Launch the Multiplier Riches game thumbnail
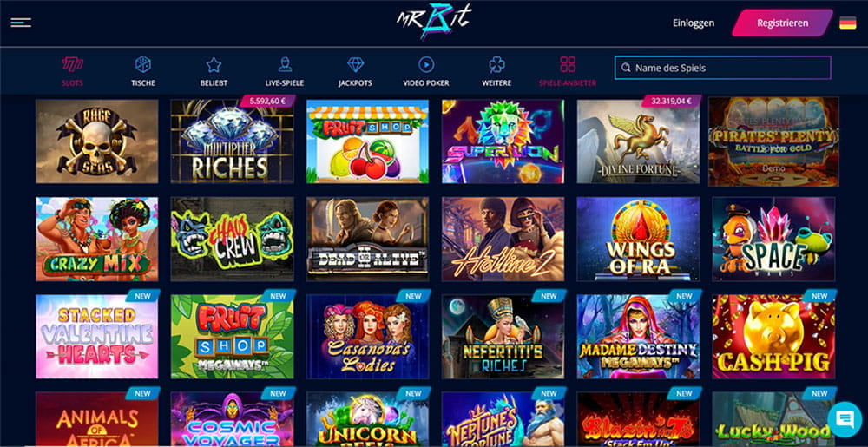 [232, 141]
